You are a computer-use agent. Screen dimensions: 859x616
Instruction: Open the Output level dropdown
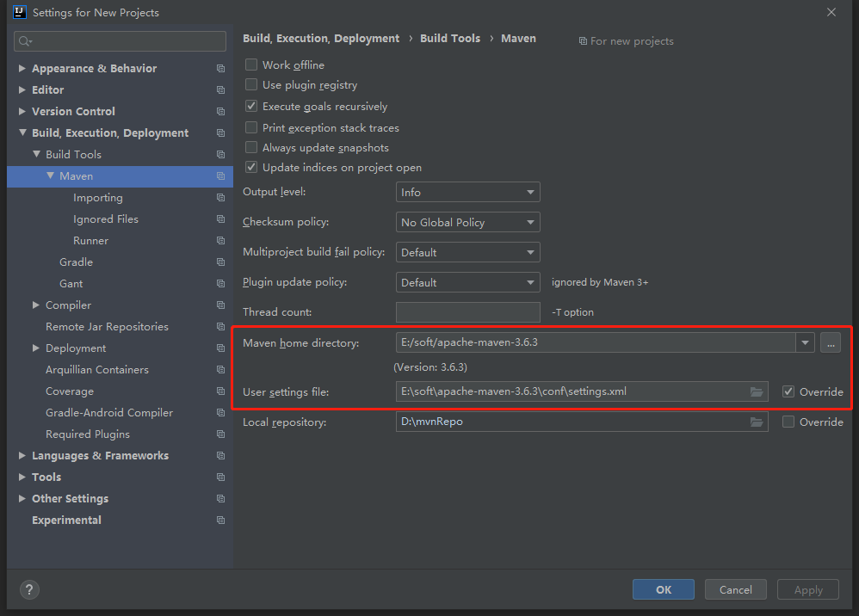(x=467, y=193)
